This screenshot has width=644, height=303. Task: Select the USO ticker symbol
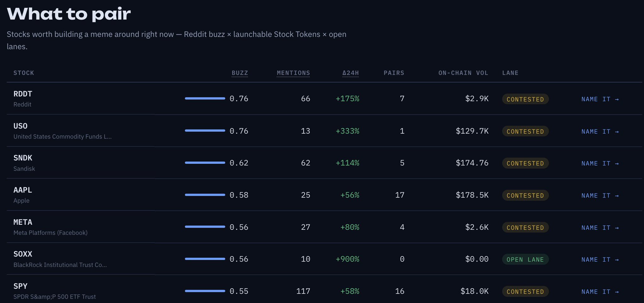[x=20, y=126]
